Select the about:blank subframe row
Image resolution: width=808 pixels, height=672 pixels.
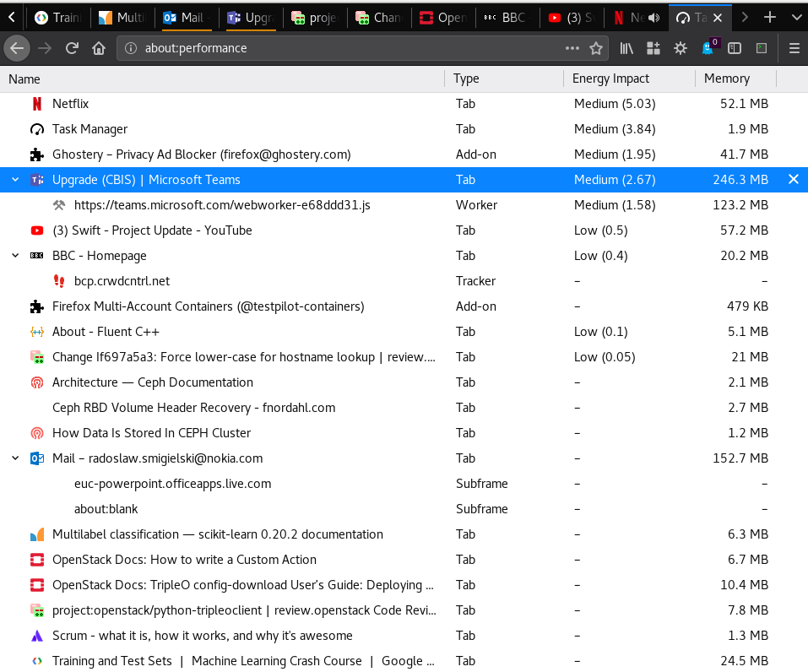tap(404, 508)
